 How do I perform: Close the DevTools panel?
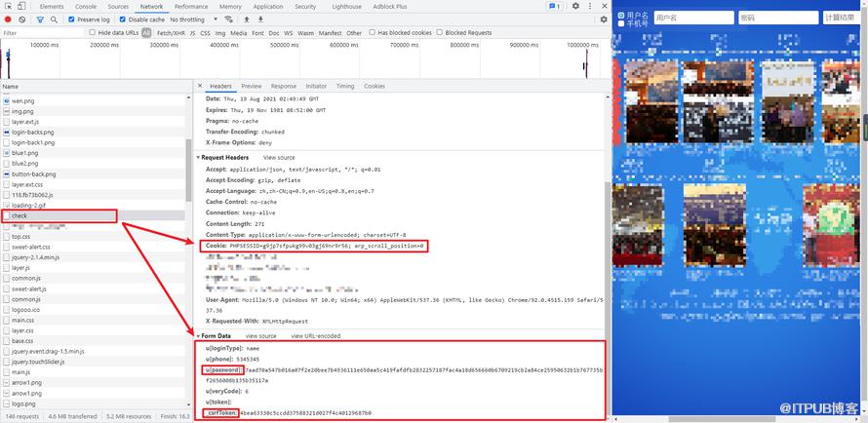click(x=603, y=6)
